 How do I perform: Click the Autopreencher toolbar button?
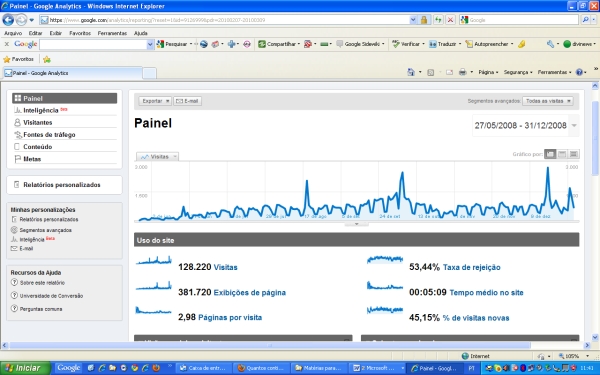489,44
